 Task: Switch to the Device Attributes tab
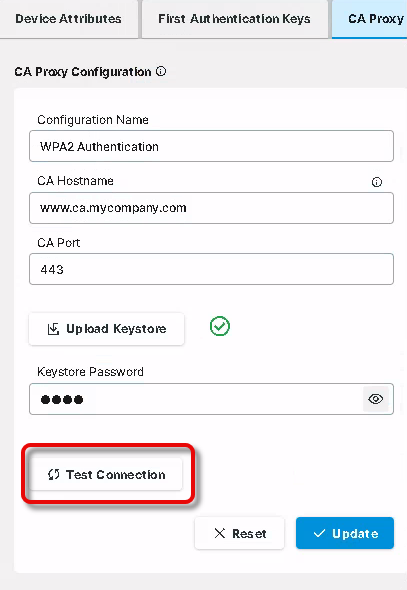pyautogui.click(x=68, y=19)
